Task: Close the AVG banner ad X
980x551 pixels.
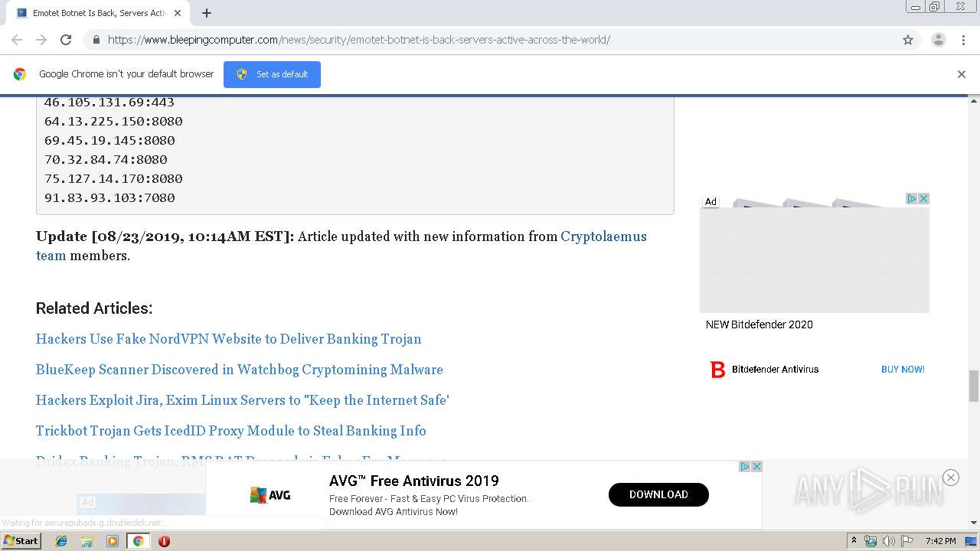Action: coord(756,467)
